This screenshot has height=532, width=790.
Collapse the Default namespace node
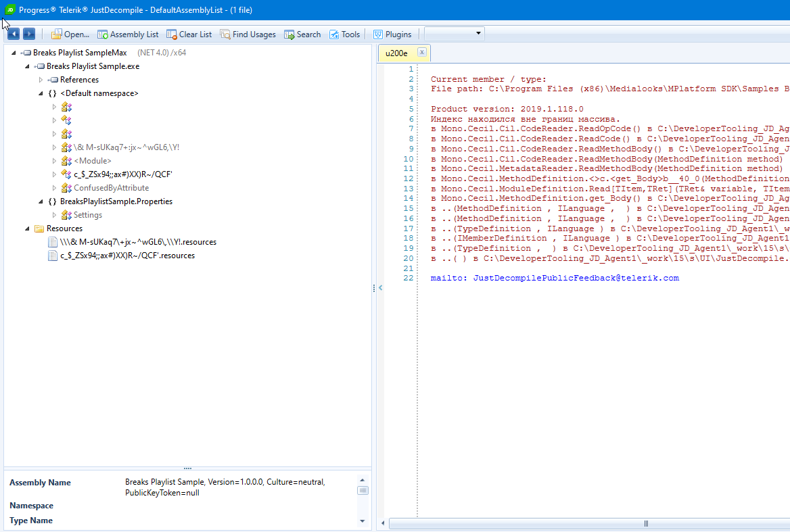[41, 93]
